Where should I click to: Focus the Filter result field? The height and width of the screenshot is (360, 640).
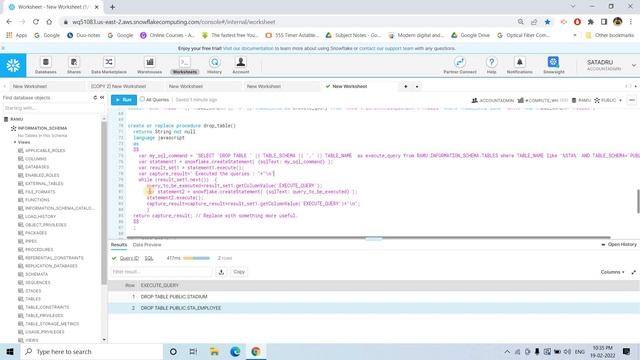(x=161, y=272)
